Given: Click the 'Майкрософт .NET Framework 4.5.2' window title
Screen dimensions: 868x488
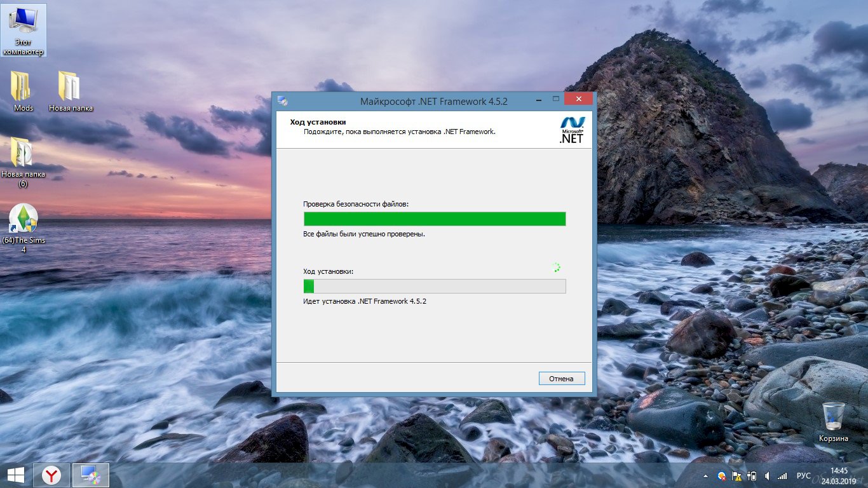Looking at the screenshot, I should [434, 101].
